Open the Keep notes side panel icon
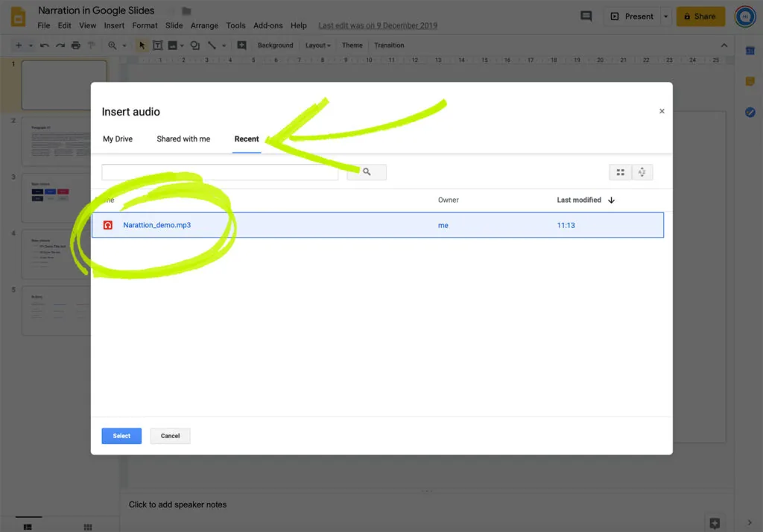763x532 pixels. [x=750, y=81]
